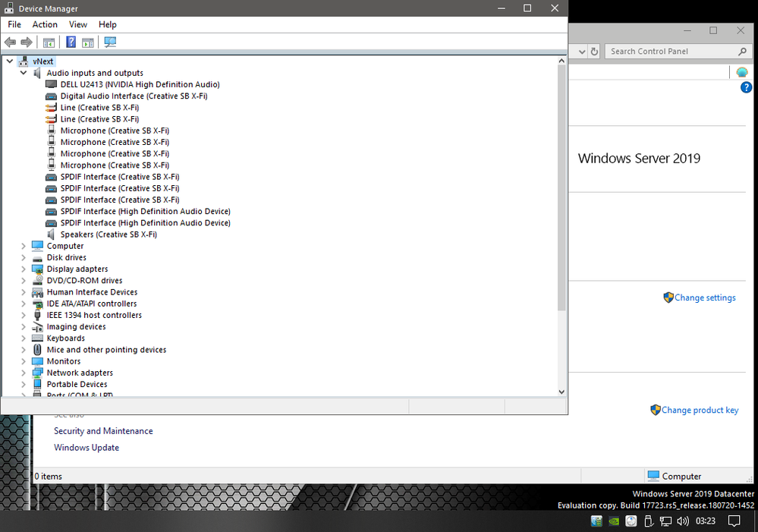Screen dimensions: 758x532
Task: Open Help via the blue question-mark toolbar icon
Action: (71, 42)
